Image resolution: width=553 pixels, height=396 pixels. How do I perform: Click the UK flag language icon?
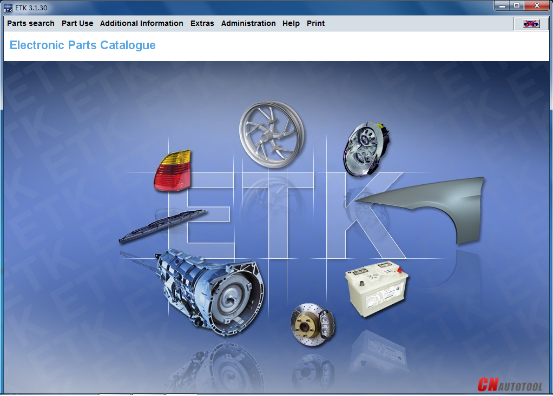click(531, 24)
